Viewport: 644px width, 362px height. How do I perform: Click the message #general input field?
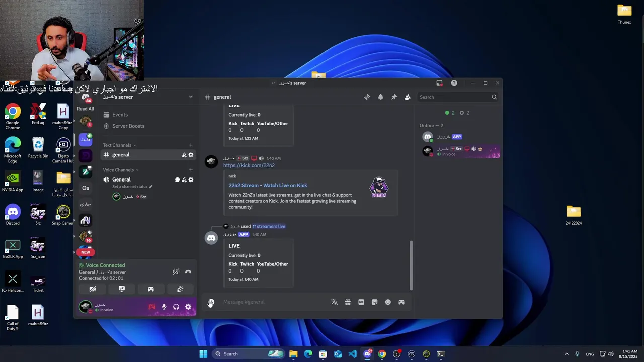274,302
